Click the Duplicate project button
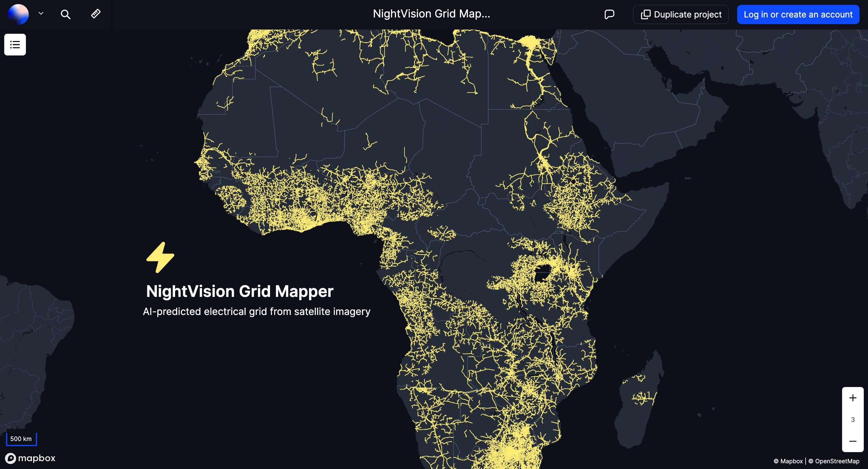 pos(681,14)
